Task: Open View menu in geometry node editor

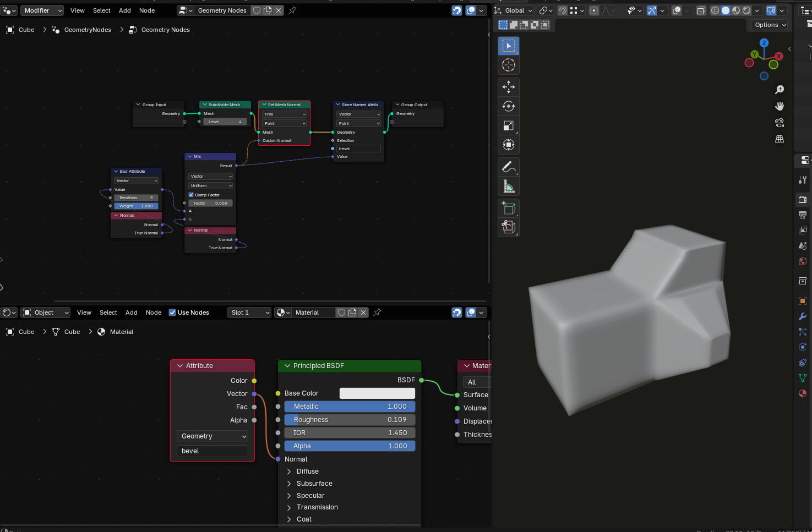Action: (78, 10)
